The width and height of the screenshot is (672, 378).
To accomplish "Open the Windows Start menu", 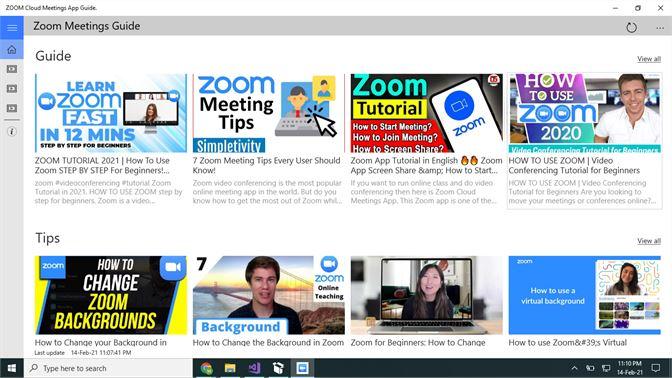I will click(x=12, y=368).
